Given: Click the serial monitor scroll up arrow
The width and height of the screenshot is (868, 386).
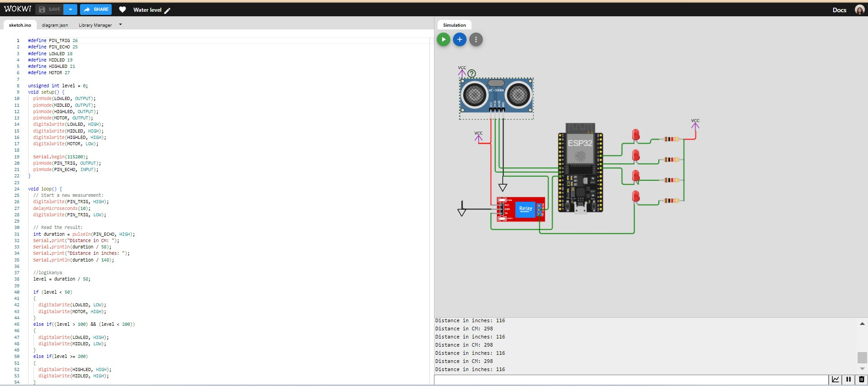Looking at the screenshot, I should [862, 324].
